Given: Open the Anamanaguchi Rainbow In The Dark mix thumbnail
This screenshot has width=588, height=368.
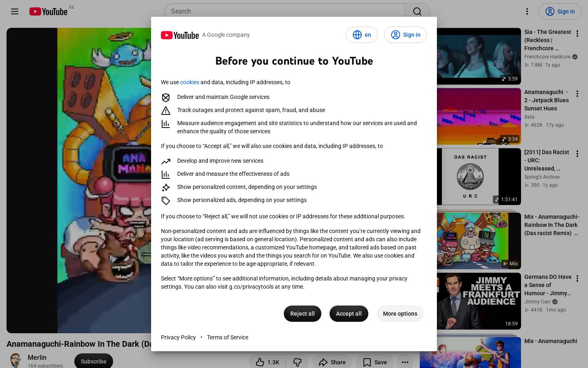Looking at the screenshot, I should (479, 241).
